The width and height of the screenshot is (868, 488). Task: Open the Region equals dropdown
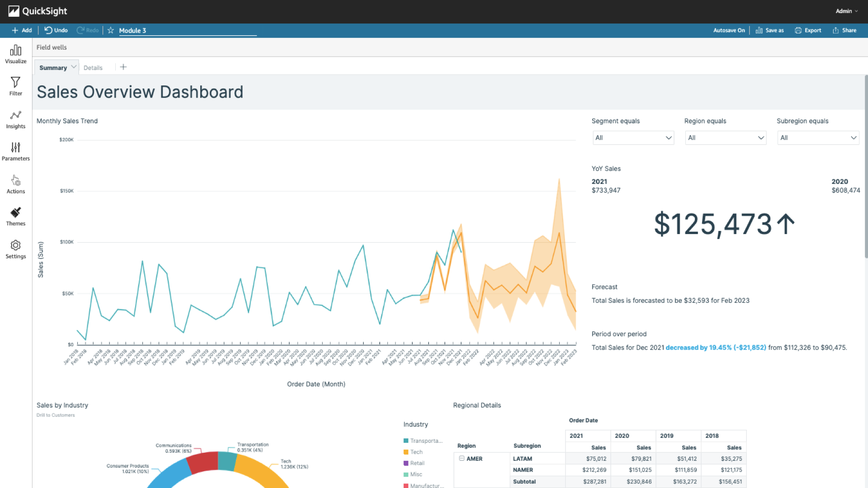[x=725, y=138]
